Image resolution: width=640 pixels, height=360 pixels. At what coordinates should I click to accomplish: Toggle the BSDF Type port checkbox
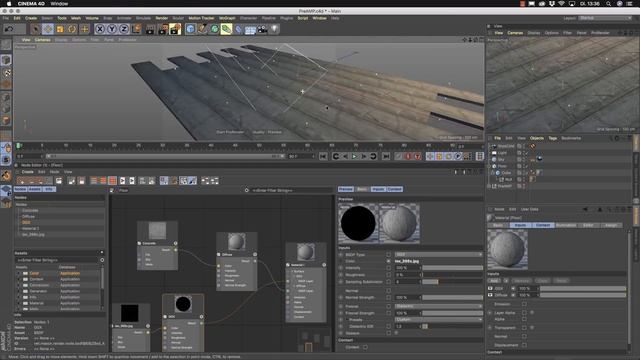click(389, 254)
